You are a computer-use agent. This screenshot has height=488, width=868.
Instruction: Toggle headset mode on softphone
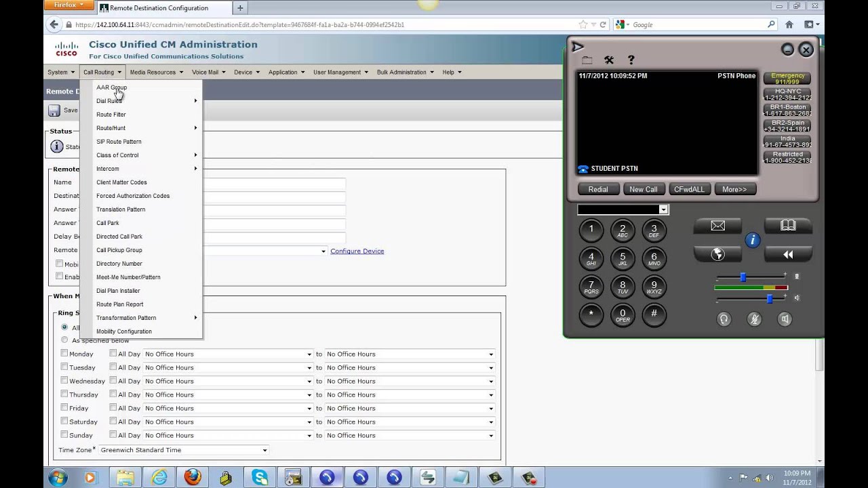coord(724,319)
